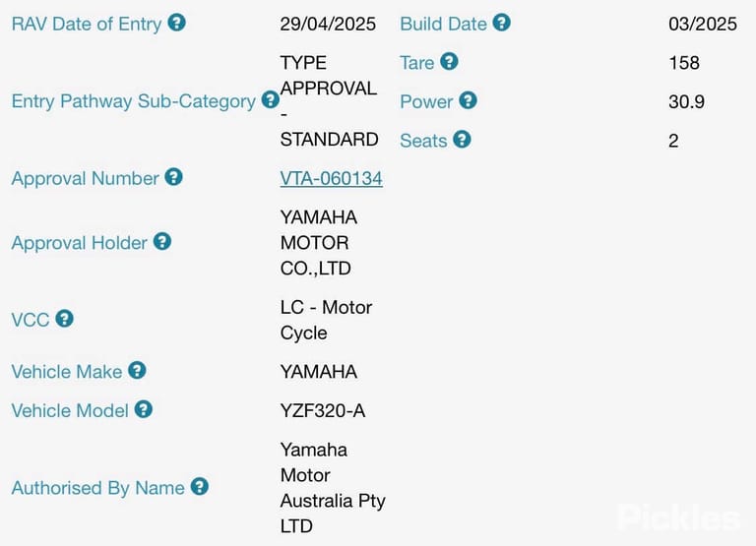Click the Yamaha Motor Australia Pty LTD text

coord(333,488)
